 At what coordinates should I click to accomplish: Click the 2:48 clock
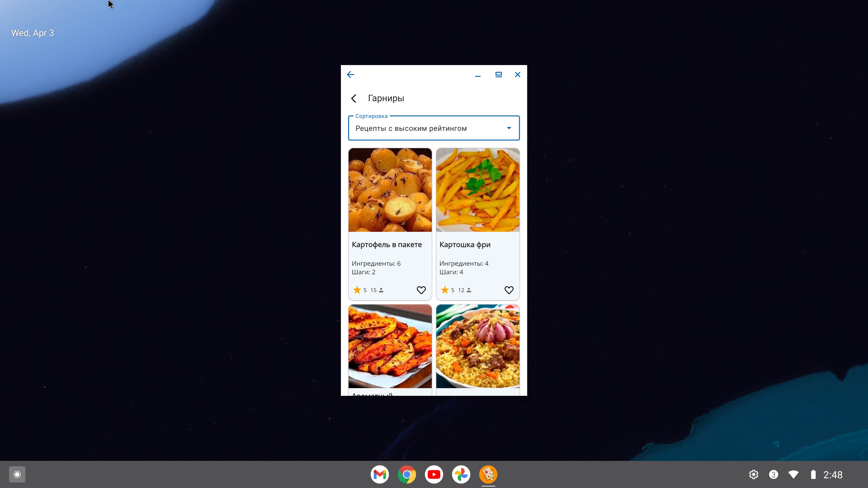click(x=833, y=474)
